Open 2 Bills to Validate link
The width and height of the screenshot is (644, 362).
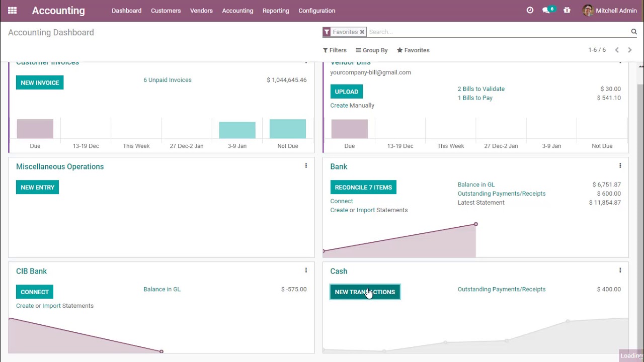[x=481, y=89]
